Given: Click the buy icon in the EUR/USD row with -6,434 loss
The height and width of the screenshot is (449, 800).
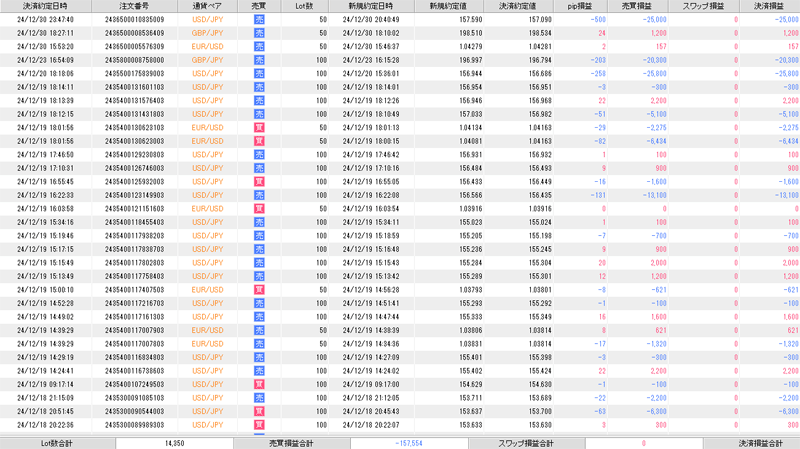Looking at the screenshot, I should (259, 141).
